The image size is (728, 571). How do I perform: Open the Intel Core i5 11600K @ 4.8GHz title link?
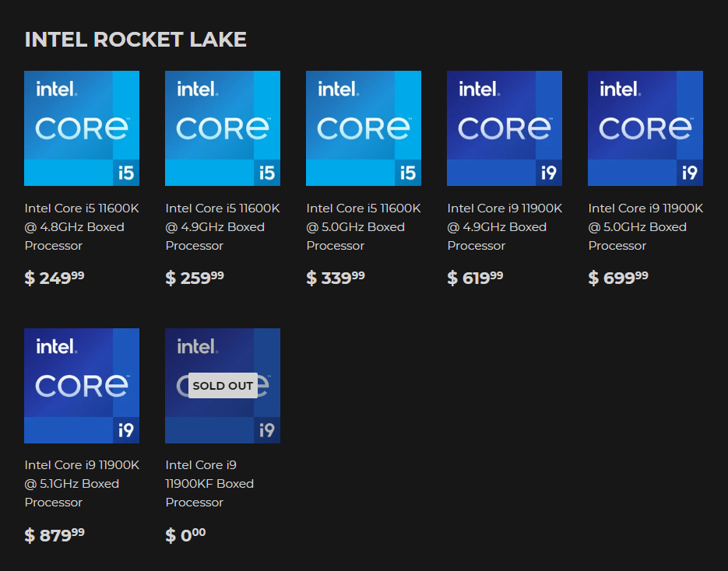(x=82, y=226)
